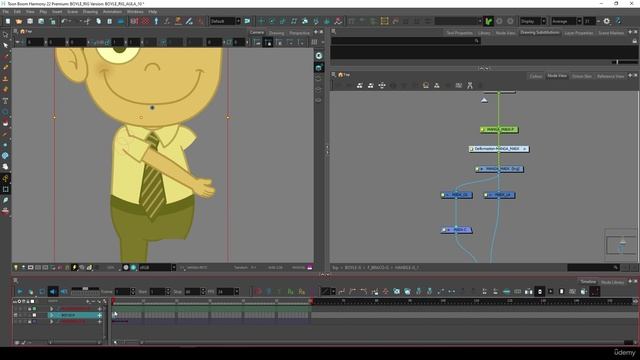Switch to the Layer Properties tab
This screenshot has height=360, width=640.
(578, 33)
